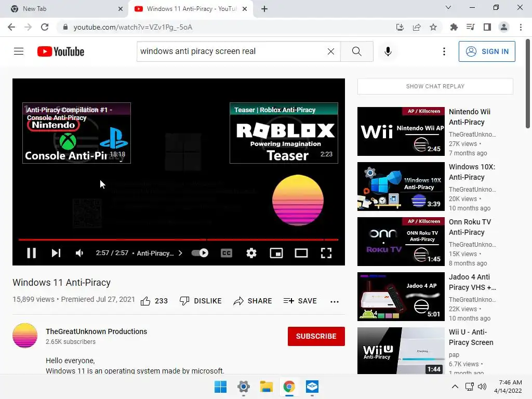Save the video to a playlist
The width and height of the screenshot is (532, 399).
(x=300, y=301)
